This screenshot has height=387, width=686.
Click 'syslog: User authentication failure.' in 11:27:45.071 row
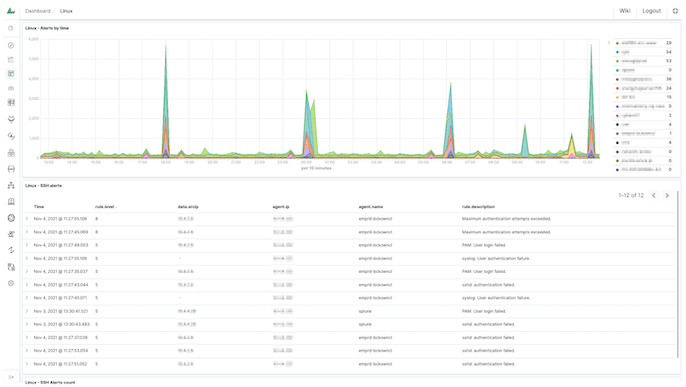pos(496,298)
